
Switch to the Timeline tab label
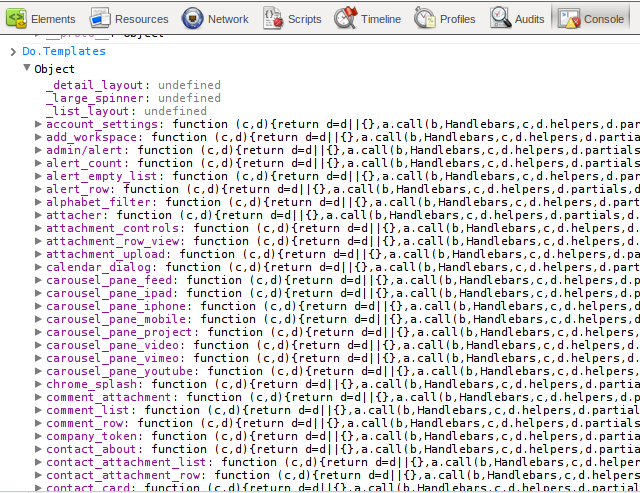coord(381,19)
